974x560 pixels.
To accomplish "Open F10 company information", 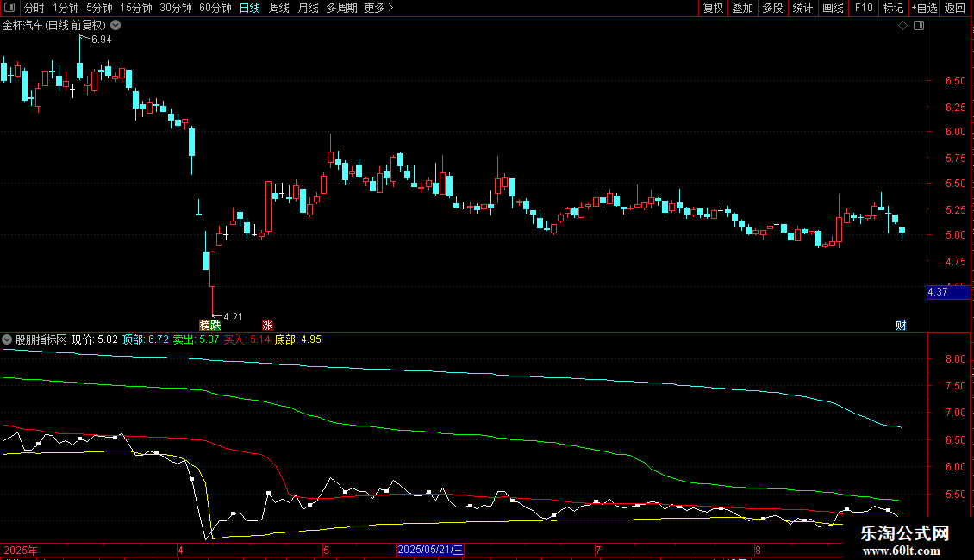I will 864,8.
